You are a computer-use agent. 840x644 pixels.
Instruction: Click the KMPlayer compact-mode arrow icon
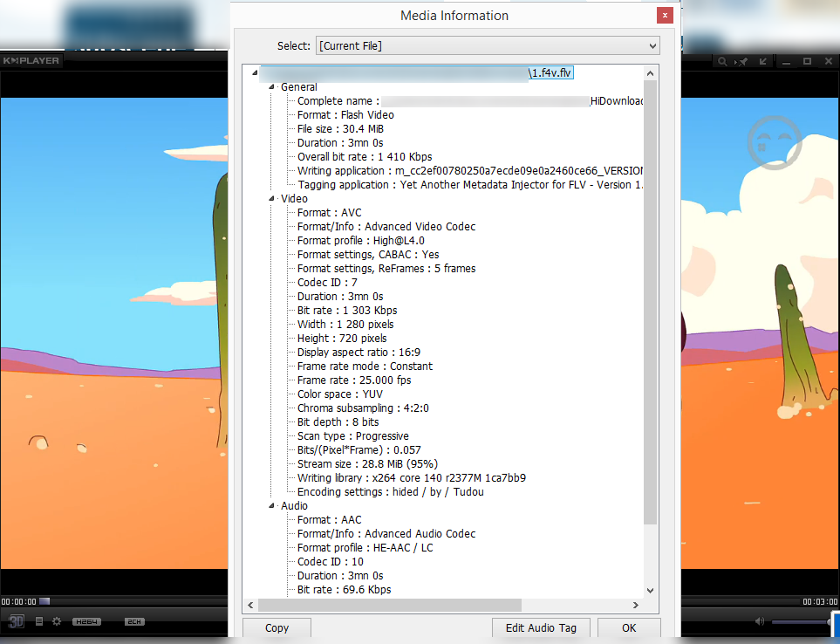click(763, 62)
